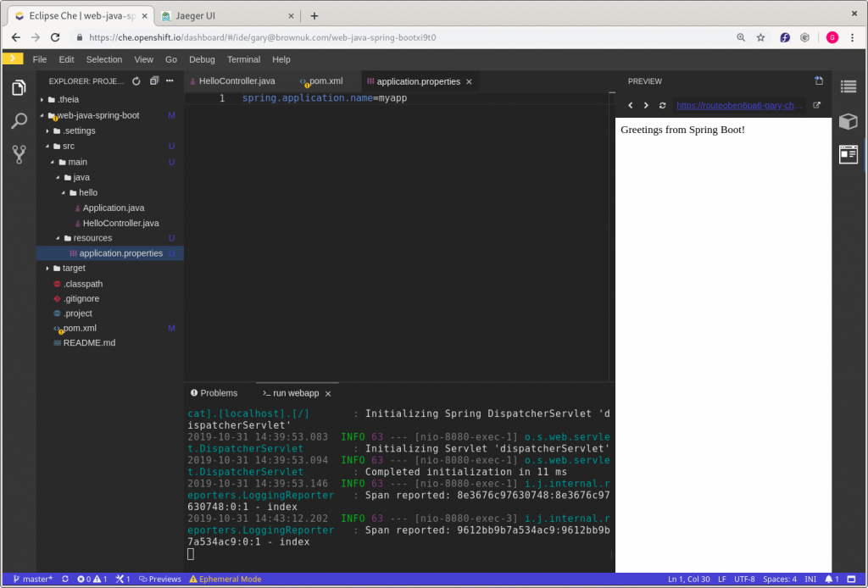This screenshot has height=588, width=868.
Task: Open the Source Control git icon
Action: [19, 154]
